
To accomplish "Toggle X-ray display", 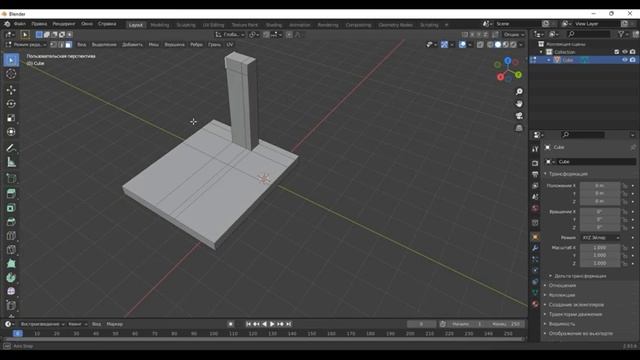I will (x=480, y=44).
